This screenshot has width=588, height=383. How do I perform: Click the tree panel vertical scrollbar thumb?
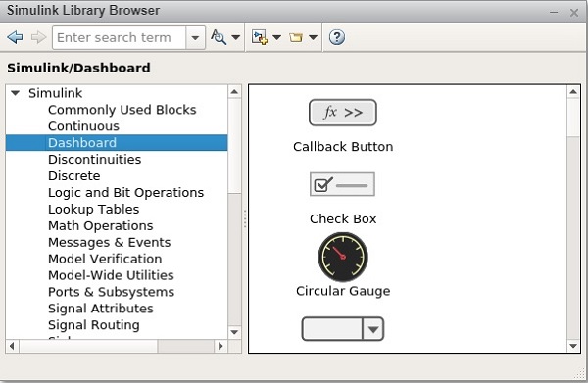click(x=235, y=146)
